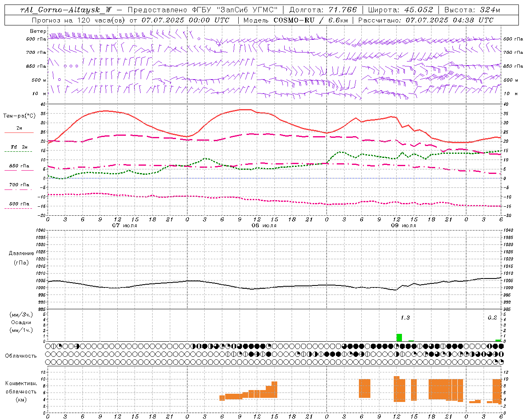Screen dimensions: 525x420
Task: Click the Рассчитано: 07.07.2025 04:38 UTC text
Action: pyautogui.click(x=426, y=20)
